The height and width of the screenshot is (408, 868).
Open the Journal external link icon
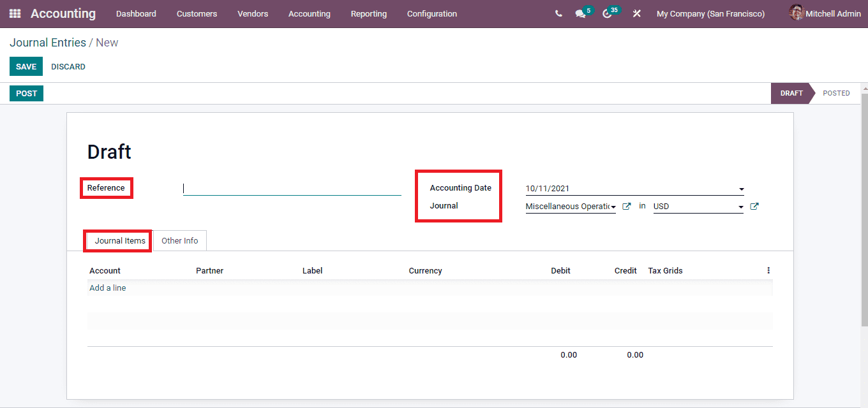pyautogui.click(x=626, y=206)
